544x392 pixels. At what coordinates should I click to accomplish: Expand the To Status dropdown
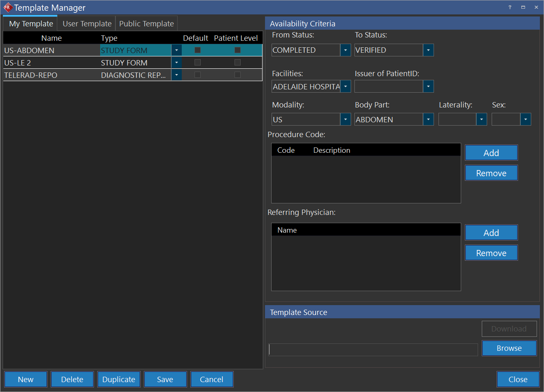428,50
